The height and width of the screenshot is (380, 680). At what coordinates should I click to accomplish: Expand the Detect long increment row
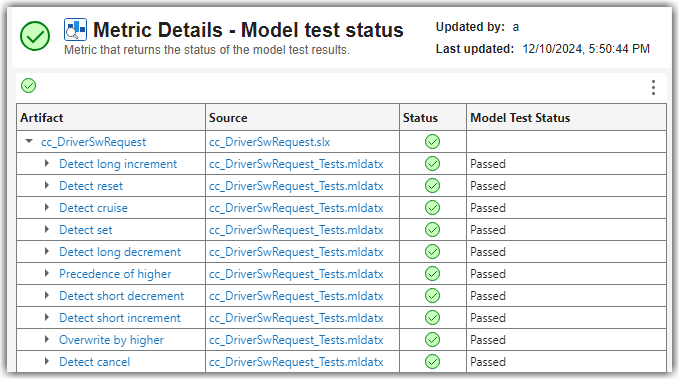47,164
